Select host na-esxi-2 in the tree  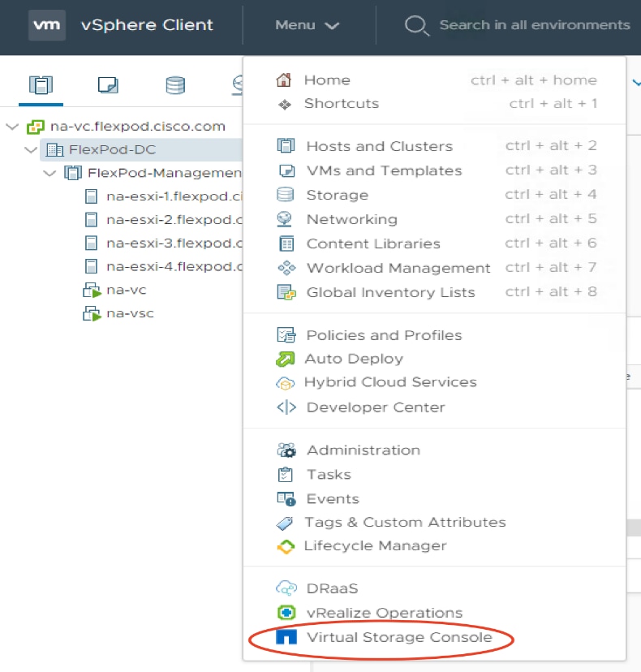coord(174,220)
